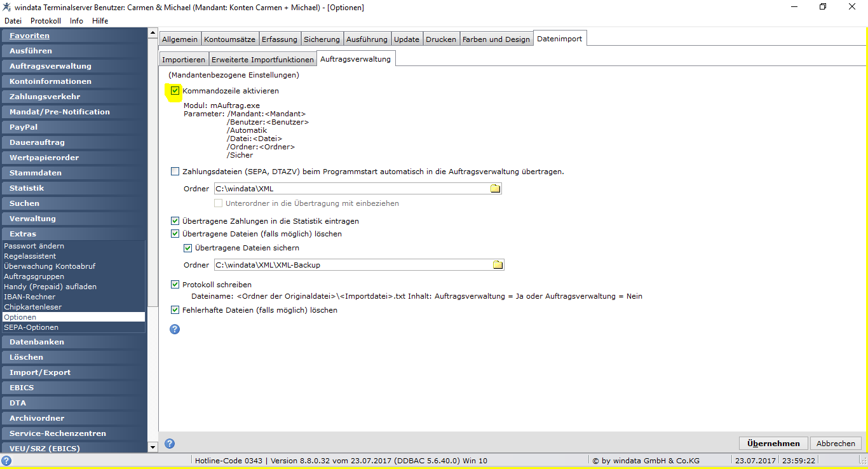The height and width of the screenshot is (469, 868).
Task: Expand Zahlungsverkehr sidebar section
Action: (73, 97)
